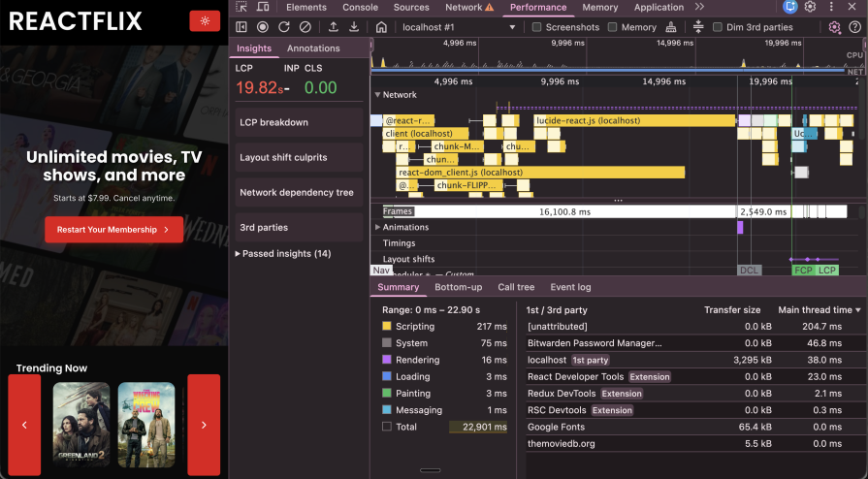Click the download profile icon
Screen dimensions: 868x479
click(x=355, y=27)
